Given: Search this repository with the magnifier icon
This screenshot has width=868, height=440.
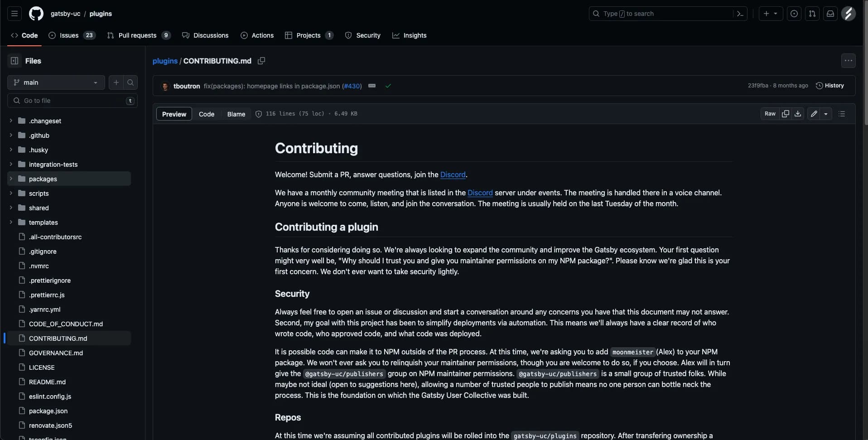Looking at the screenshot, I should (130, 82).
